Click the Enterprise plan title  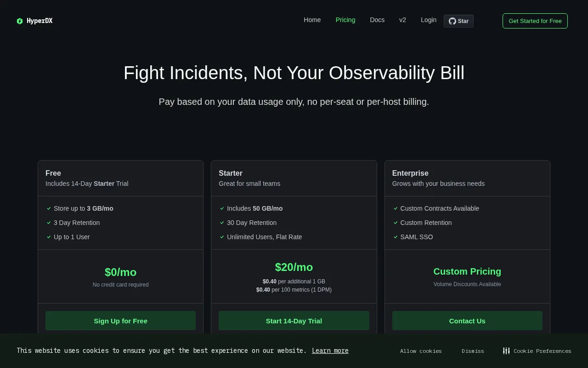pyautogui.click(x=410, y=173)
